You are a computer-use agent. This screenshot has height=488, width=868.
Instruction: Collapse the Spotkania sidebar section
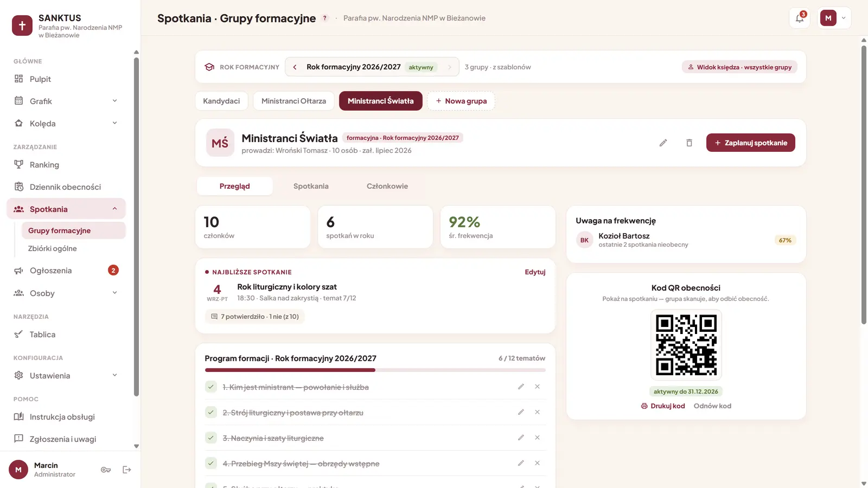pyautogui.click(x=66, y=209)
